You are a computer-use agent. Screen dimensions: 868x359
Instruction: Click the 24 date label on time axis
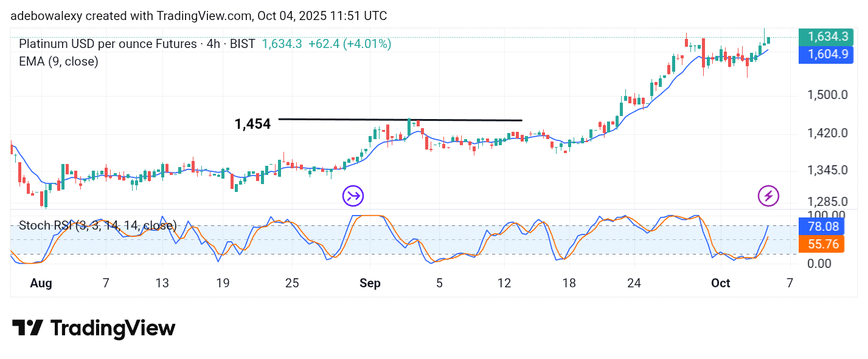[634, 284]
